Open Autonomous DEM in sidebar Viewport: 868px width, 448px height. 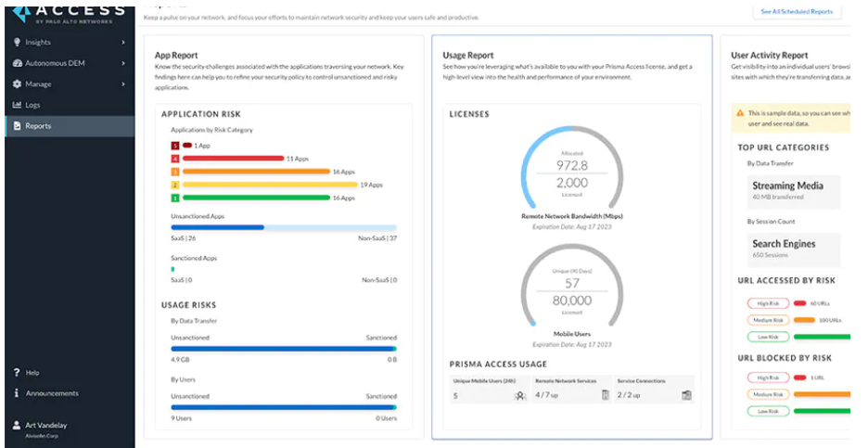(70, 63)
